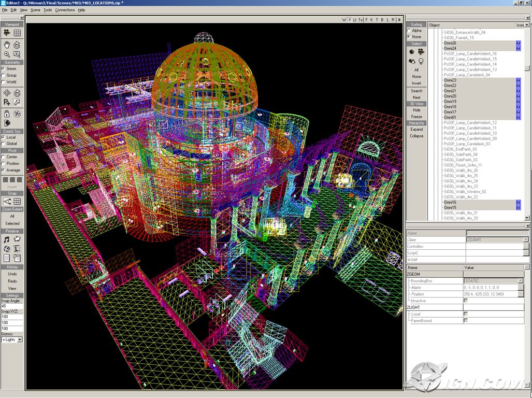The width and height of the screenshot is (532, 398).
Task: Click Undo in History section
Action: [12, 274]
